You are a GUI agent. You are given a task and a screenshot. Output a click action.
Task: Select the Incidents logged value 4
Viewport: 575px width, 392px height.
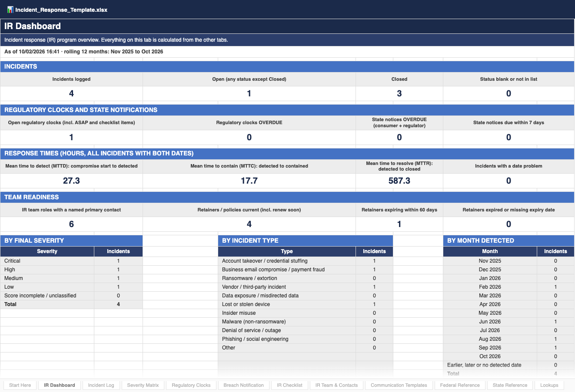pyautogui.click(x=71, y=93)
